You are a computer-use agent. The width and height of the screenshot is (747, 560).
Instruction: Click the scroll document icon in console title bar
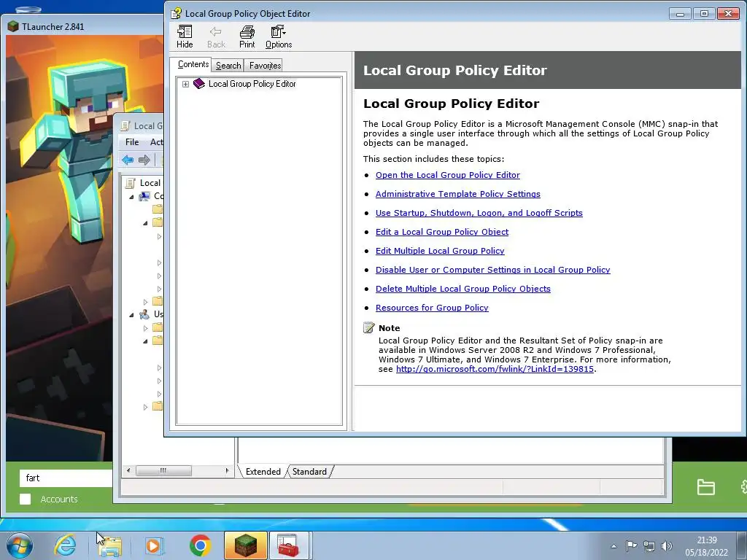(125, 125)
